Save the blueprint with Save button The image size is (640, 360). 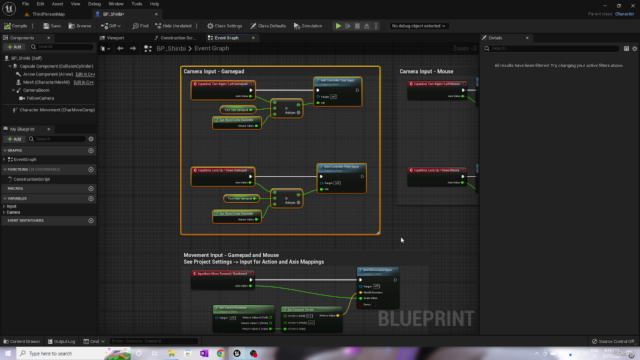52,26
